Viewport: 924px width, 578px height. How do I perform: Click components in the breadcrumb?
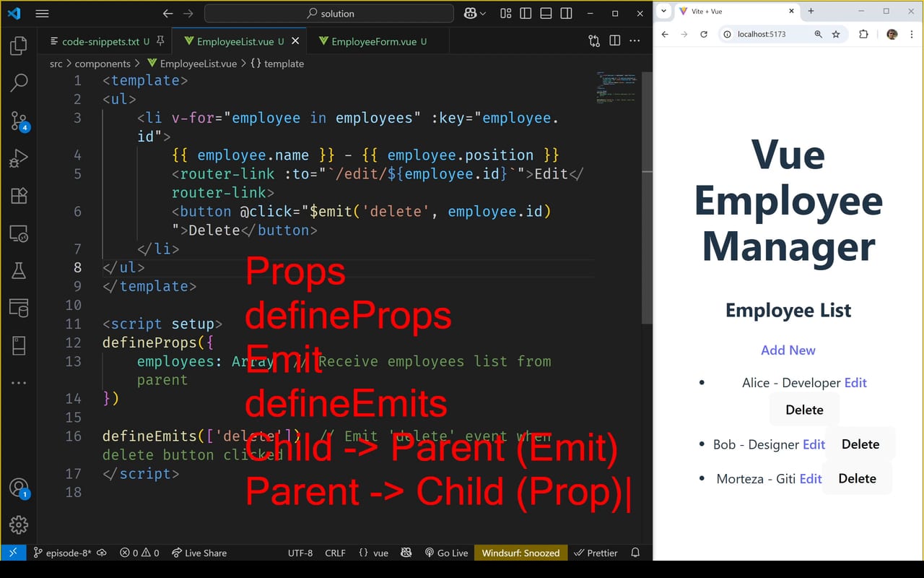click(103, 64)
